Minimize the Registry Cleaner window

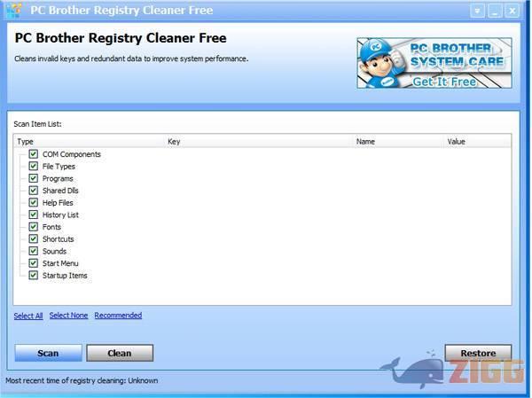pos(495,11)
